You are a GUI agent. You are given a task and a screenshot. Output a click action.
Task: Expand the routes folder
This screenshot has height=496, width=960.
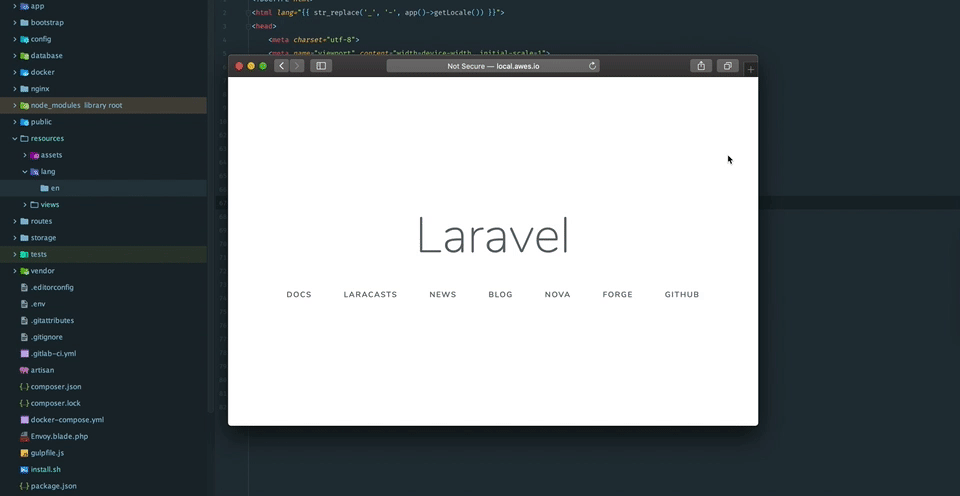coord(15,221)
